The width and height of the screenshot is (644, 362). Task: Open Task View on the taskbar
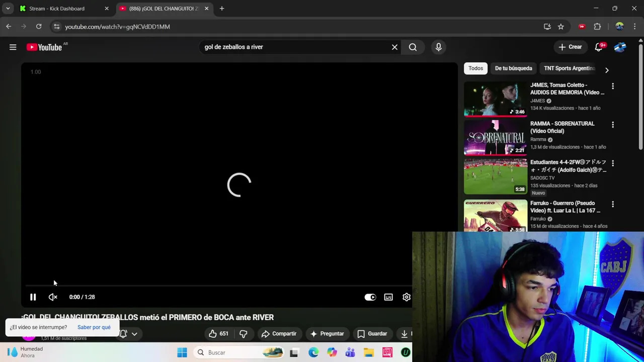(x=294, y=352)
